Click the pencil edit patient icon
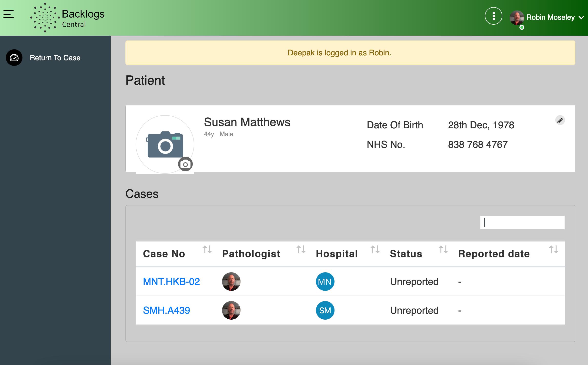The width and height of the screenshot is (588, 365). tap(560, 120)
